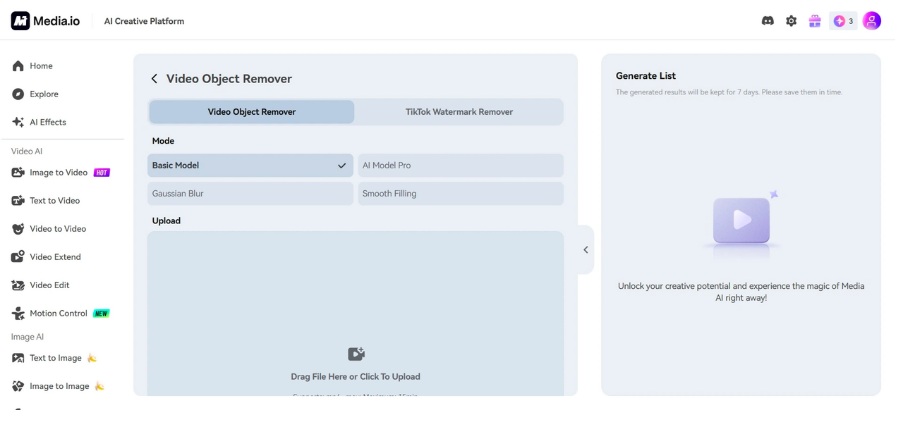Select Basic Model mode
899x437 pixels.
[250, 165]
